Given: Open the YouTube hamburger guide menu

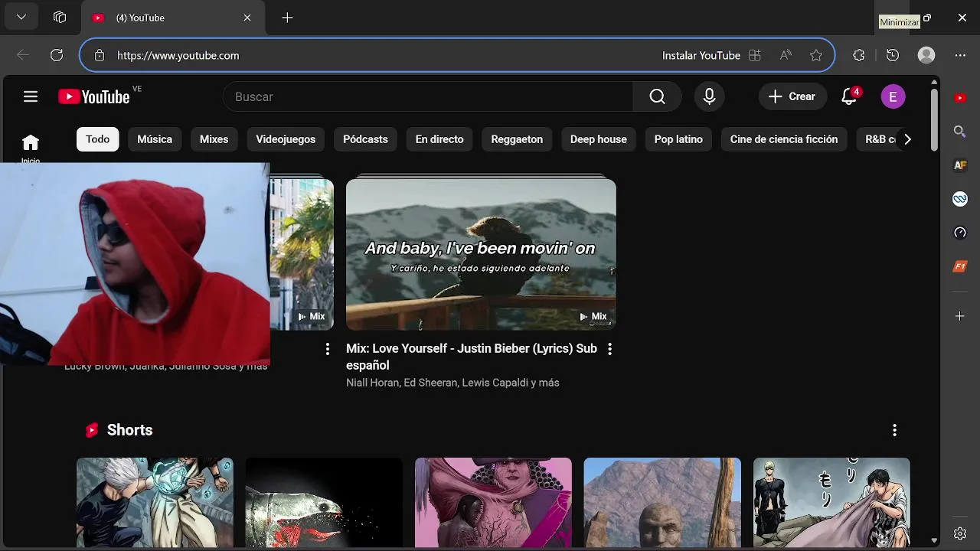Looking at the screenshot, I should [x=31, y=96].
